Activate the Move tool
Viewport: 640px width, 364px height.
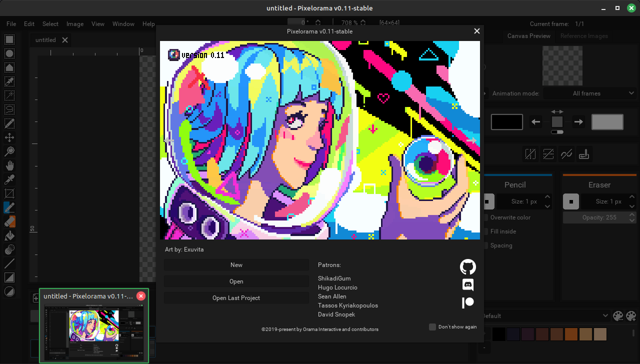point(9,137)
